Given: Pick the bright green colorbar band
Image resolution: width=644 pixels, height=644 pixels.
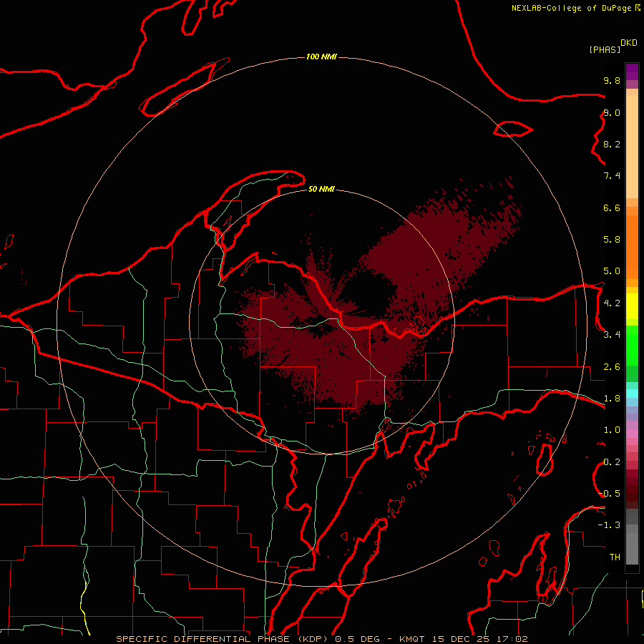Looking at the screenshot, I should [x=632, y=346].
